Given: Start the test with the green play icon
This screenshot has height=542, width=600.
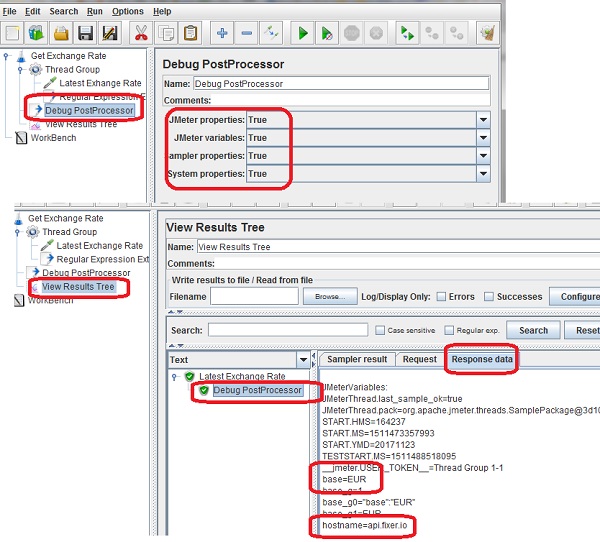Looking at the screenshot, I should (303, 33).
